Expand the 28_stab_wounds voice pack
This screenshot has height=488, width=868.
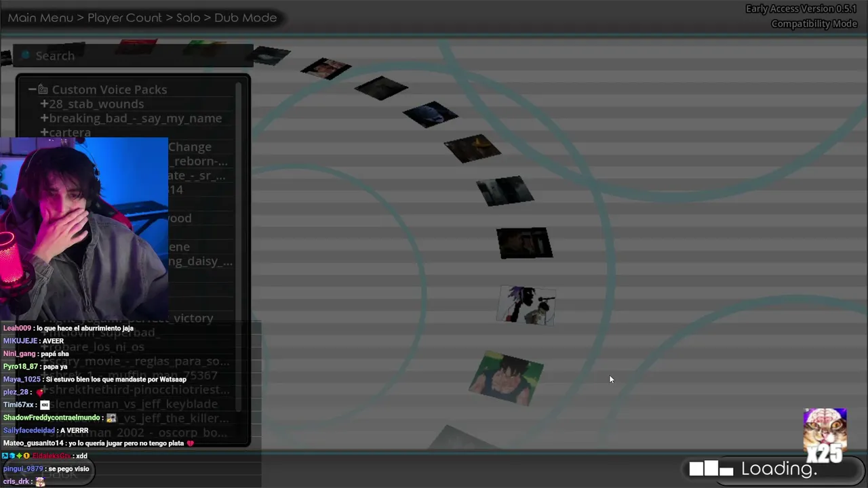[44, 104]
